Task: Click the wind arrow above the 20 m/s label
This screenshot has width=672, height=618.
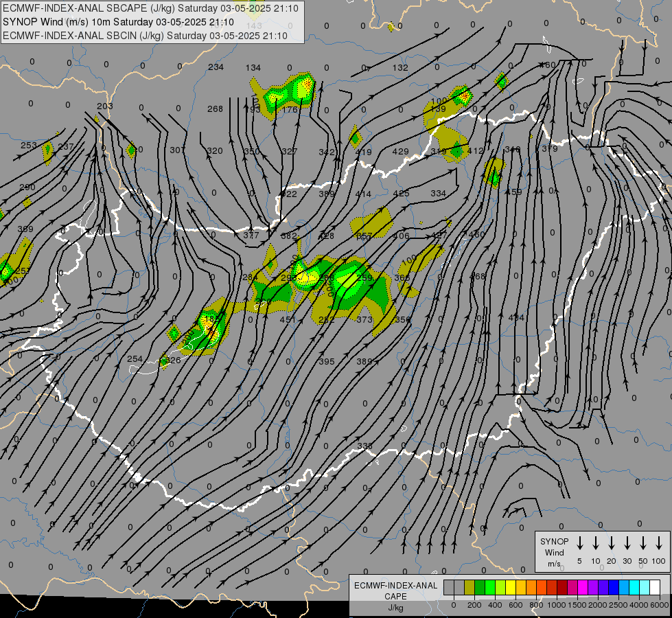Action: click(x=611, y=543)
